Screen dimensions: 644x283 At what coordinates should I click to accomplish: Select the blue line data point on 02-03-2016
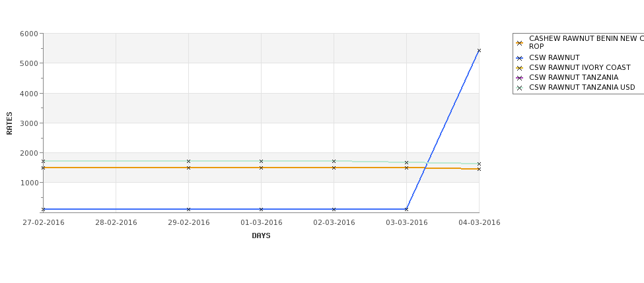334,209
